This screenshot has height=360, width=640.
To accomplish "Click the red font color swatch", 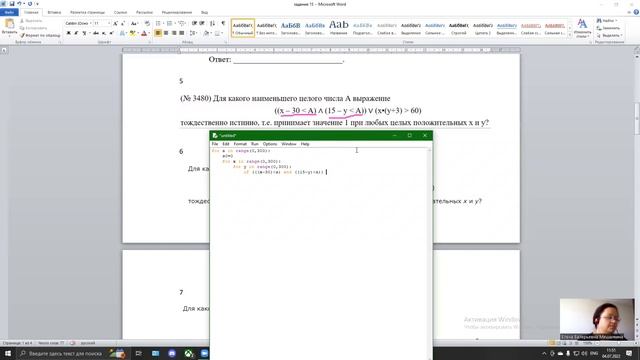I will (144, 33).
